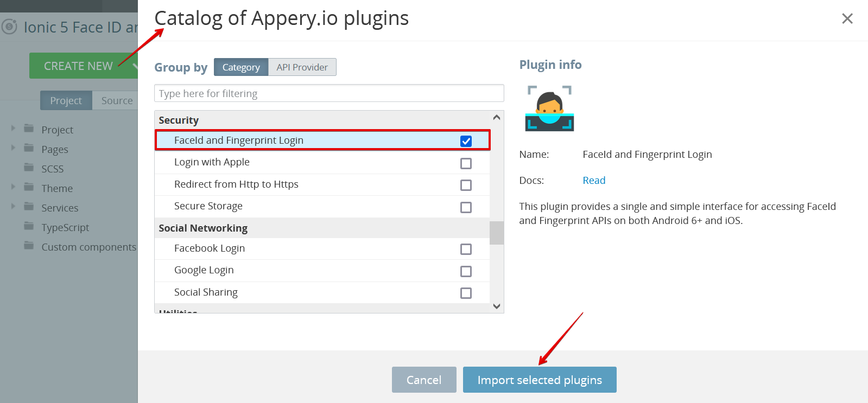
Task: Expand the Pages tree node arrow
Action: pos(13,148)
